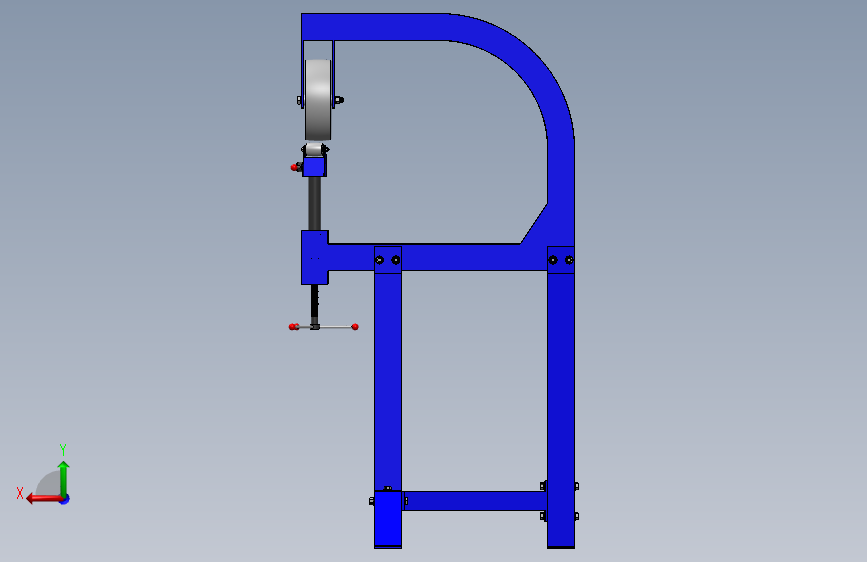Select the blue adjuster housing block on the frame
Screen dimensions: 867x562
tap(315, 258)
